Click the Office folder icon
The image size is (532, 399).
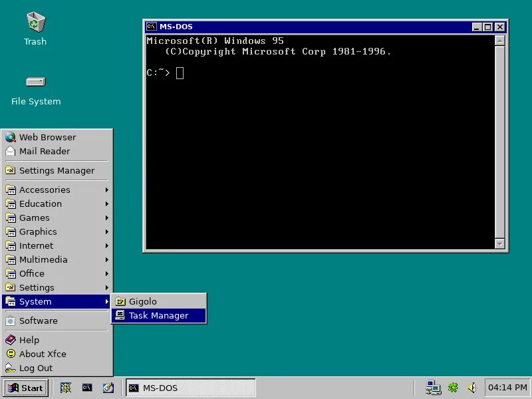coord(11,273)
